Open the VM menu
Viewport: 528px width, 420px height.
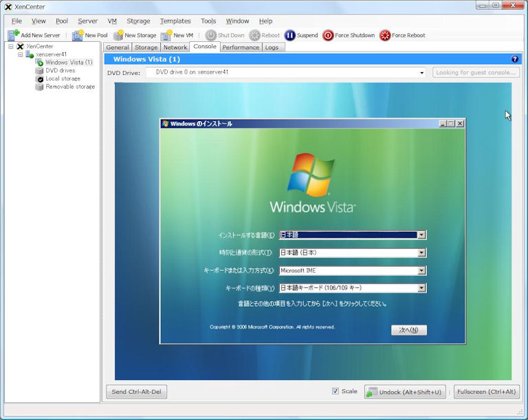112,21
